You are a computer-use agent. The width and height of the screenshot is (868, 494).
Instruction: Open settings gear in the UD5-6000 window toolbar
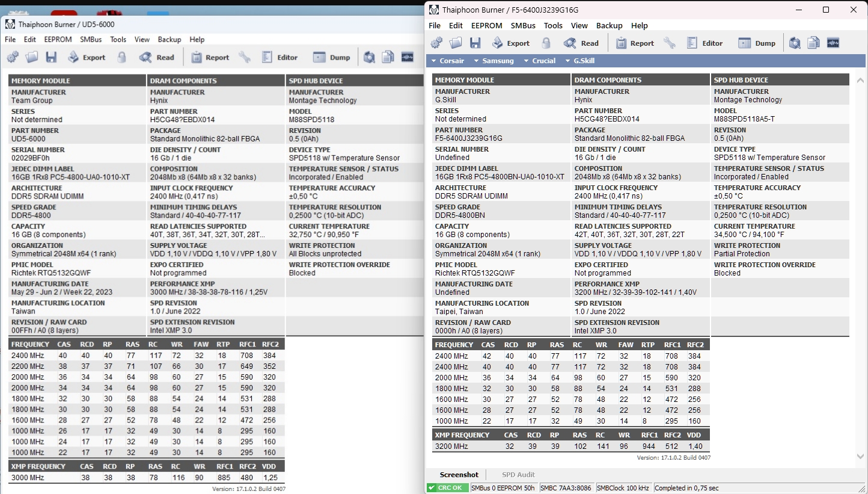click(13, 57)
